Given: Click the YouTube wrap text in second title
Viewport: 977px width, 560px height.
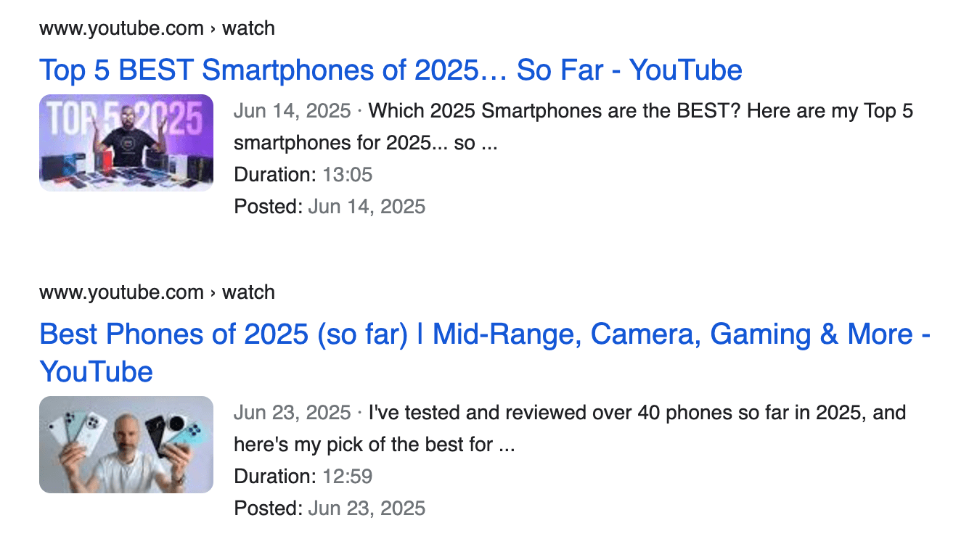Looking at the screenshot, I should pyautogui.click(x=95, y=371).
